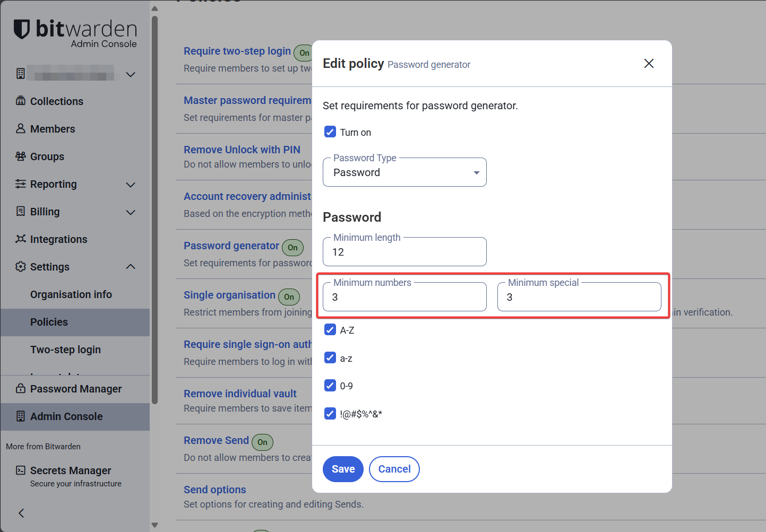Click the sidebar vertical scrollbar thumb
This screenshot has height=532, width=766.
pos(154,210)
